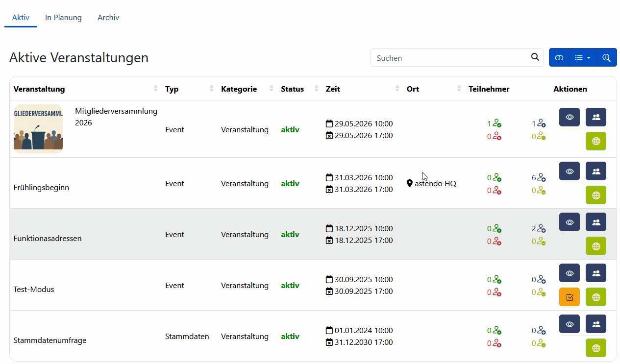Click the zoom-in magnifier toolbar button
620x364 pixels.
click(x=606, y=57)
